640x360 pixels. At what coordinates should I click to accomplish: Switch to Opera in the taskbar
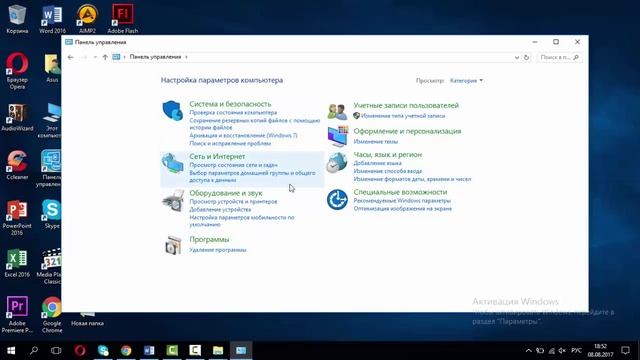point(80,350)
